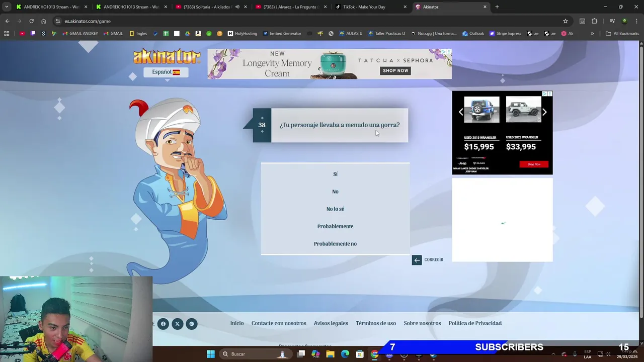Bookmark this page with the star
The width and height of the screenshot is (644, 362).
[566, 21]
